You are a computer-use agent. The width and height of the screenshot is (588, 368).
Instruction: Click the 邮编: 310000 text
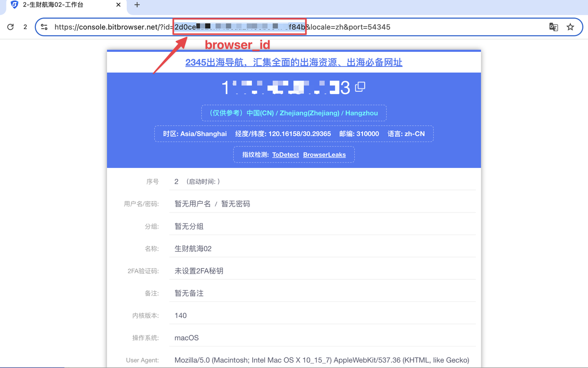pos(359,134)
